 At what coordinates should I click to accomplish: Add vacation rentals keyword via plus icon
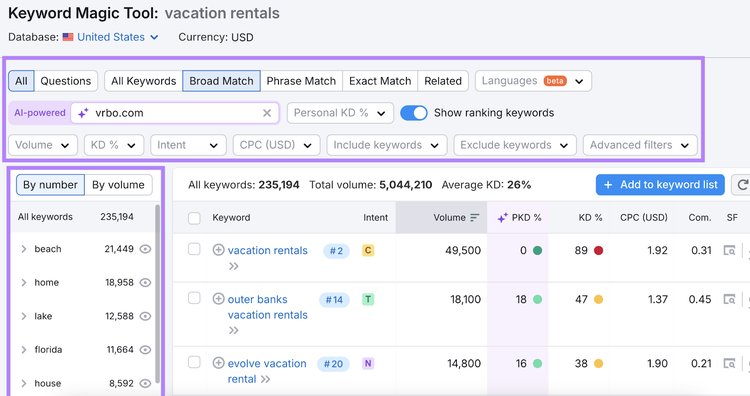pos(218,250)
